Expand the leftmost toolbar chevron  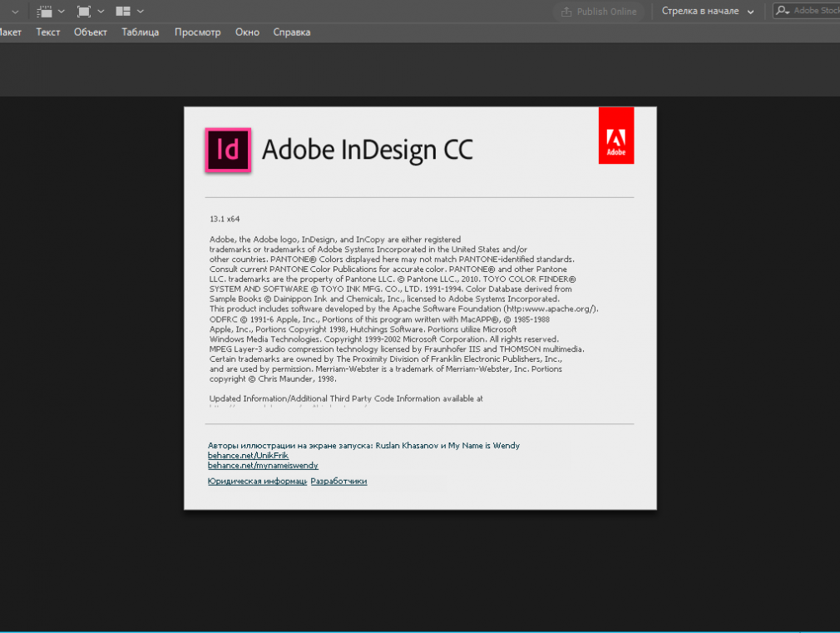pos(15,12)
